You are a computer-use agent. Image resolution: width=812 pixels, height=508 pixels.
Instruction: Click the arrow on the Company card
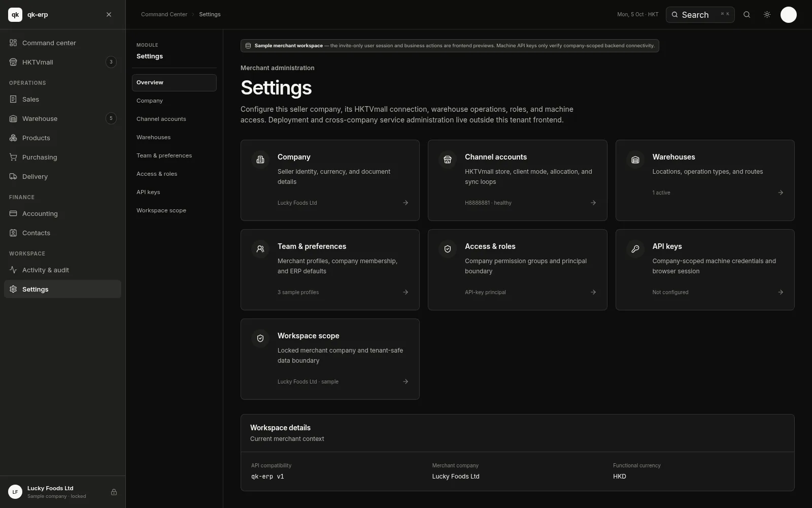[x=405, y=203]
